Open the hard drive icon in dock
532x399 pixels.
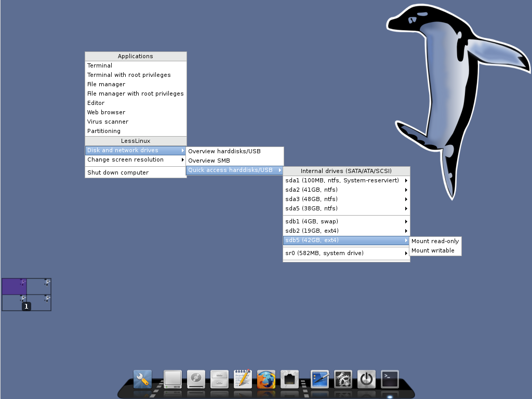point(172,379)
